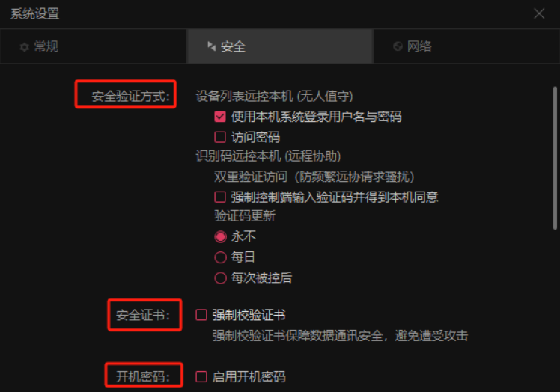This screenshot has height=392, width=560.
Task: Select the 永不 radio option
Action: pyautogui.click(x=220, y=236)
